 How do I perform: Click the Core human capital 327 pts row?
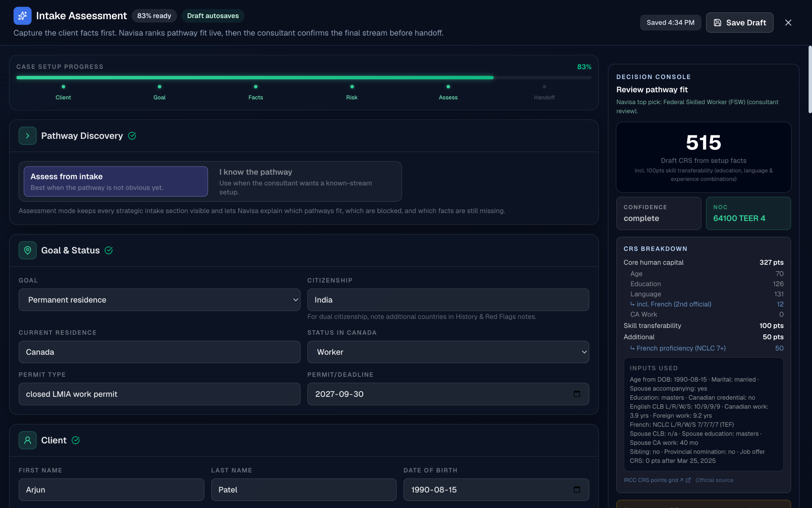[703, 262]
